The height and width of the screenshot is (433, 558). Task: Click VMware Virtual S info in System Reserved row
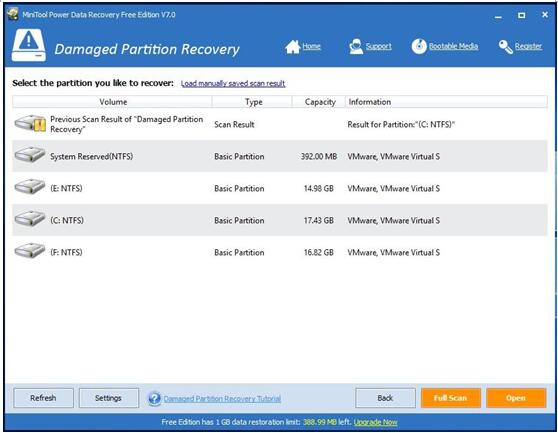394,157
